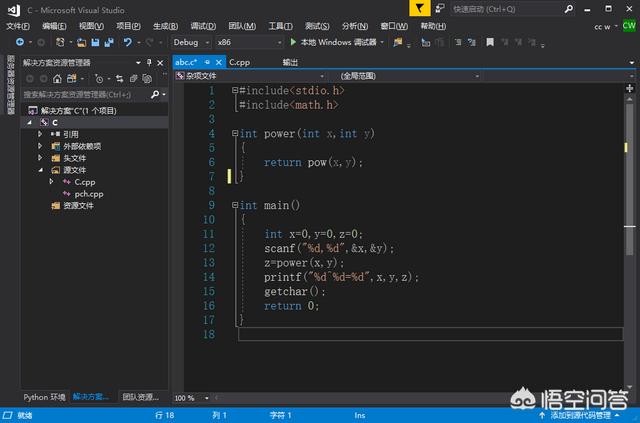
Task: Click the Find in Files icon in toolbar
Action: click(398, 42)
